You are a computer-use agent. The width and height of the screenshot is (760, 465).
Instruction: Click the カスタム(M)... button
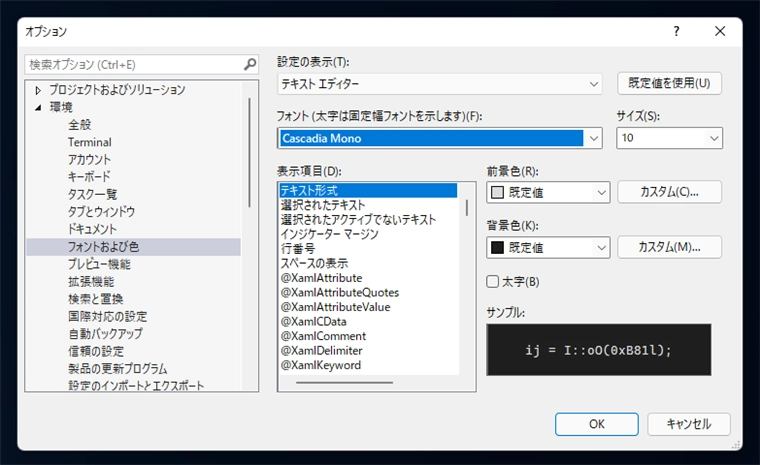669,247
